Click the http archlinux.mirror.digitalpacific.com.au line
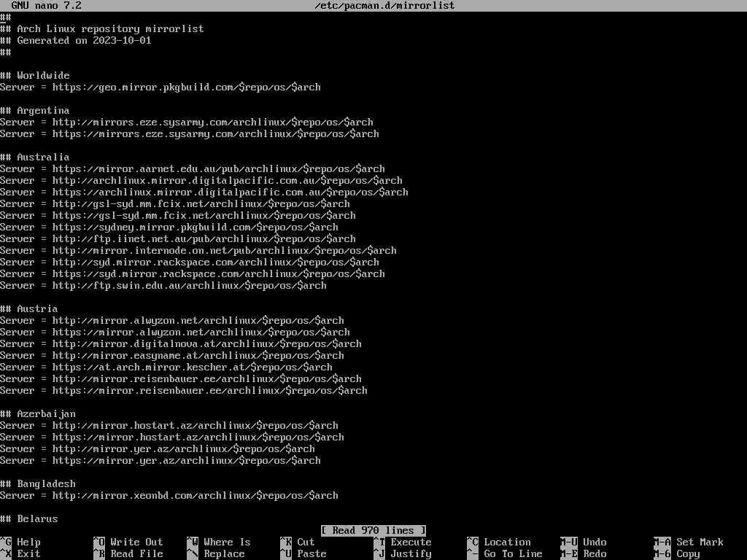 click(x=201, y=181)
